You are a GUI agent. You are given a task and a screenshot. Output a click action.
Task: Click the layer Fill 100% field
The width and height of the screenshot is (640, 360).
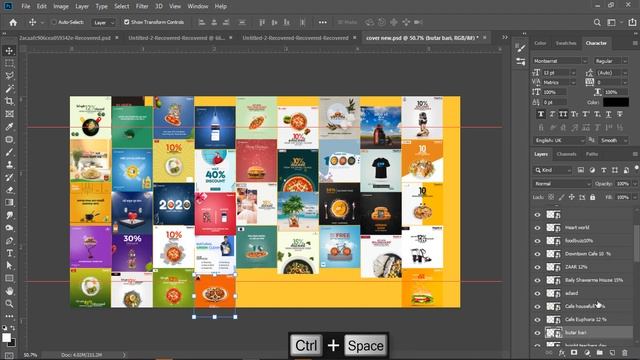click(x=622, y=197)
